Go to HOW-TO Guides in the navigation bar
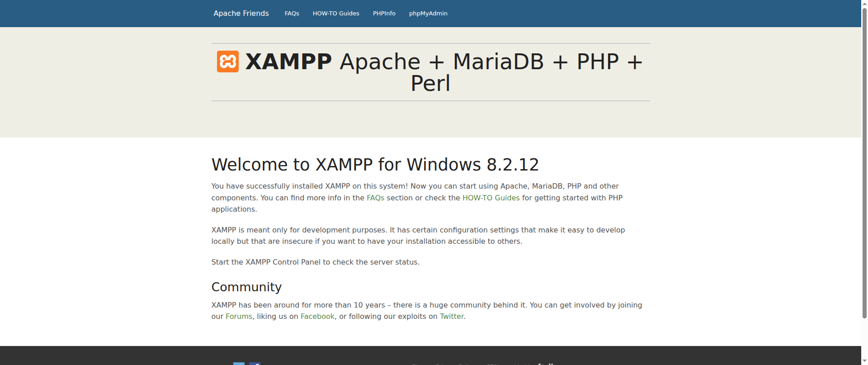 coord(336,14)
